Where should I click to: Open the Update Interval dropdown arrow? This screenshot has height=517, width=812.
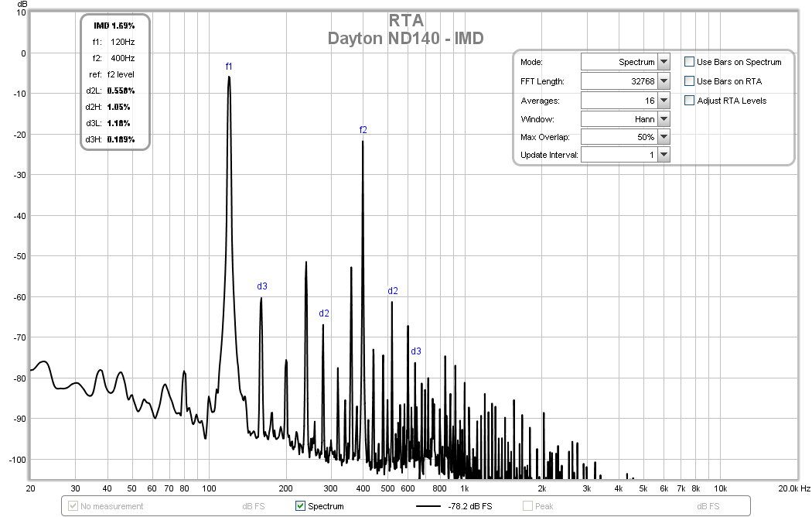[664, 154]
